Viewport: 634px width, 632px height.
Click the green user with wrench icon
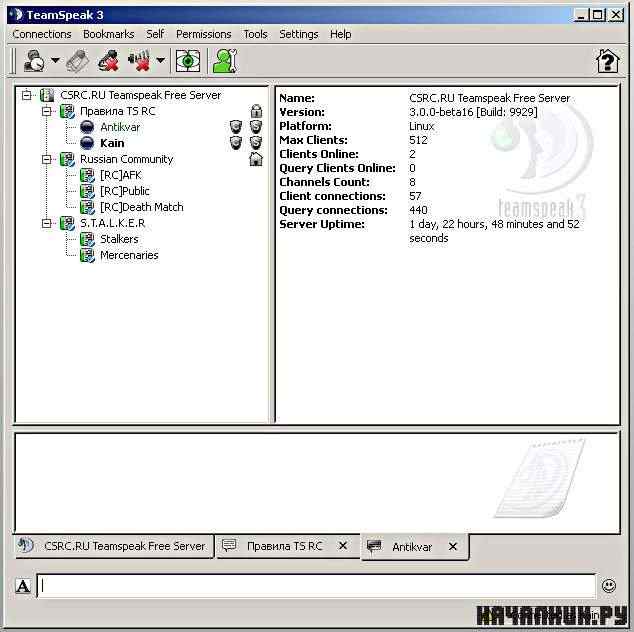225,61
